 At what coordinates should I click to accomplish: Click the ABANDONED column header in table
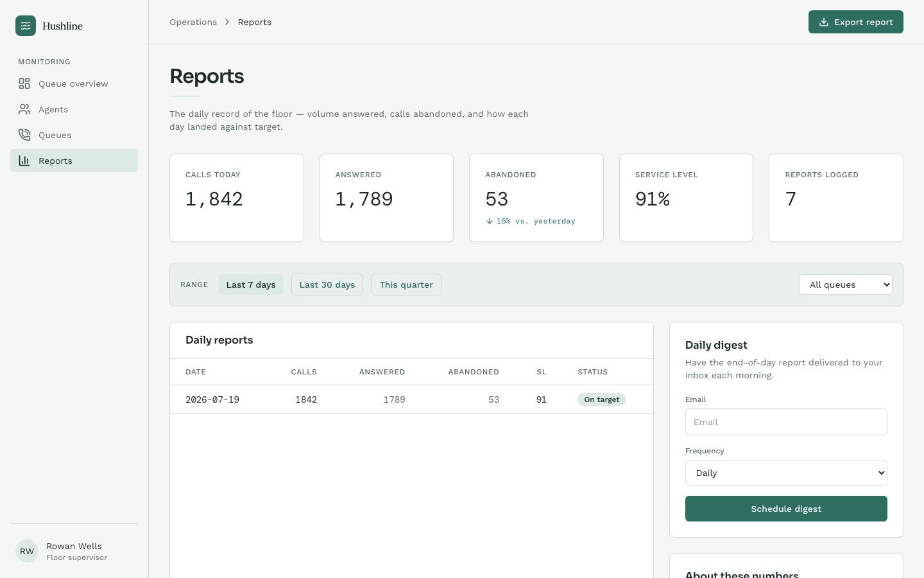click(474, 372)
